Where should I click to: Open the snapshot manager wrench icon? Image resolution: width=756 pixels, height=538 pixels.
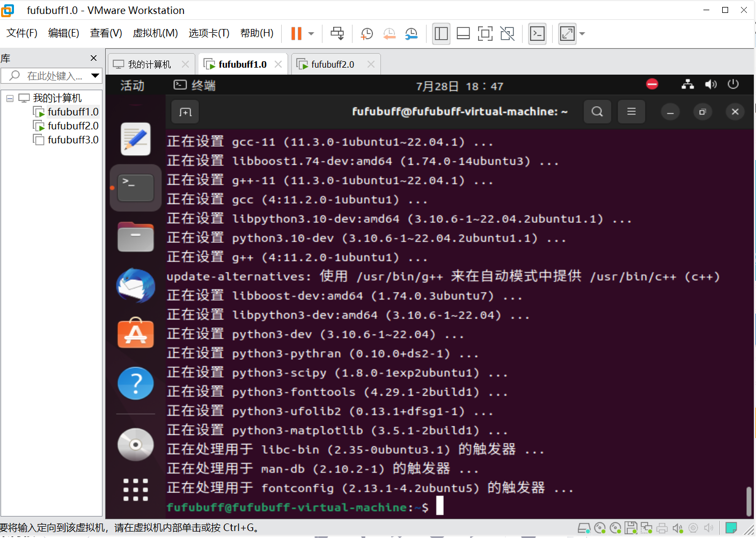pyautogui.click(x=412, y=34)
